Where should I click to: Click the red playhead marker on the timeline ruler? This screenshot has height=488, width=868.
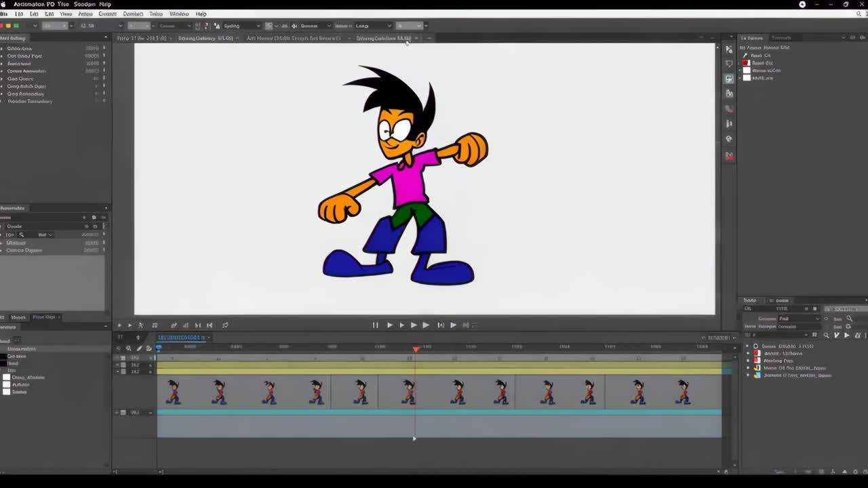416,348
